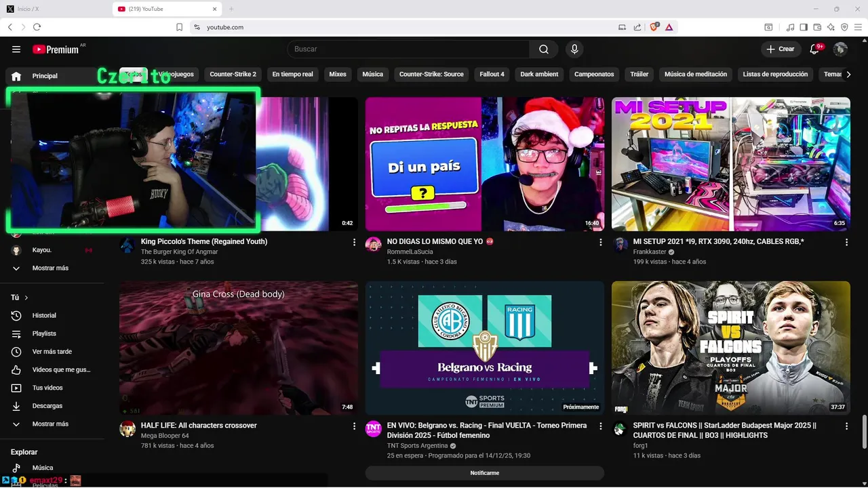Toggle the browser sidebar panel icon

pyautogui.click(x=804, y=27)
